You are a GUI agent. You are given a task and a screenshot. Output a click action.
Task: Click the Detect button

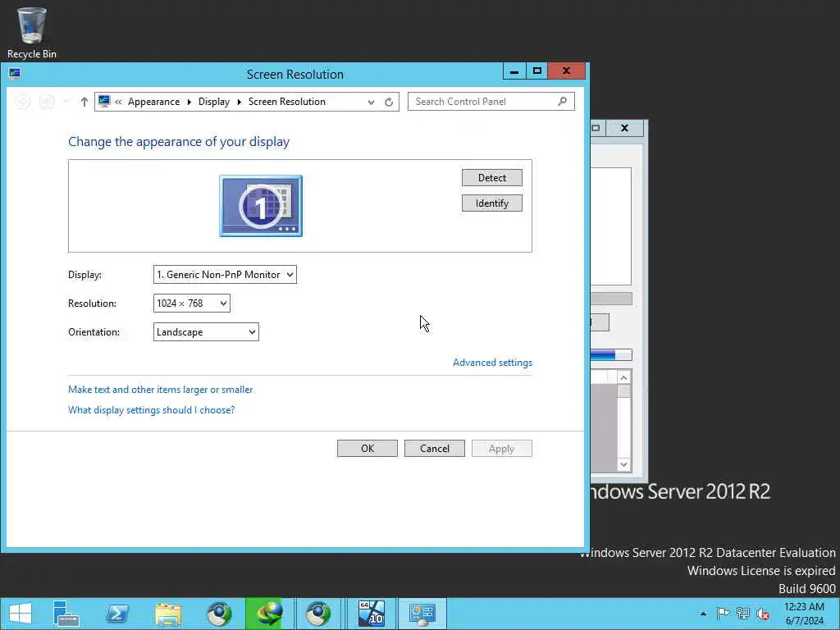pos(492,178)
